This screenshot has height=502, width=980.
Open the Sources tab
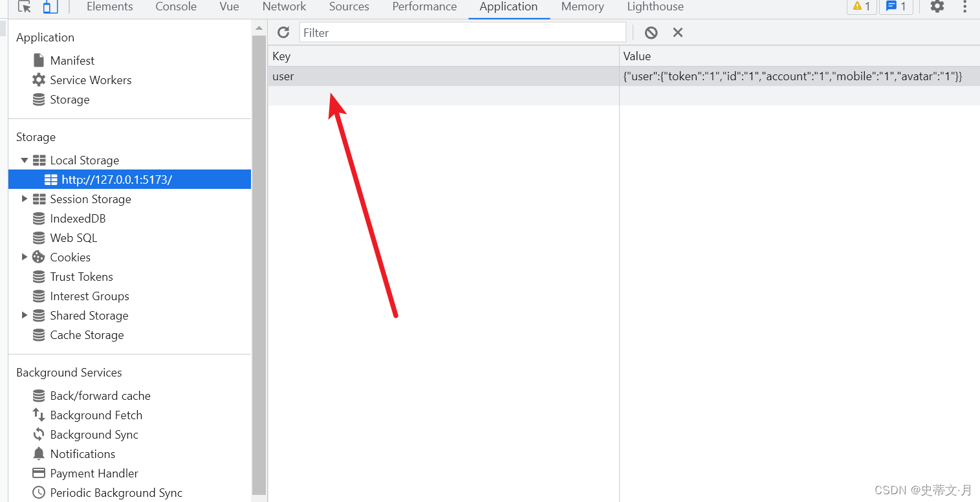(349, 6)
